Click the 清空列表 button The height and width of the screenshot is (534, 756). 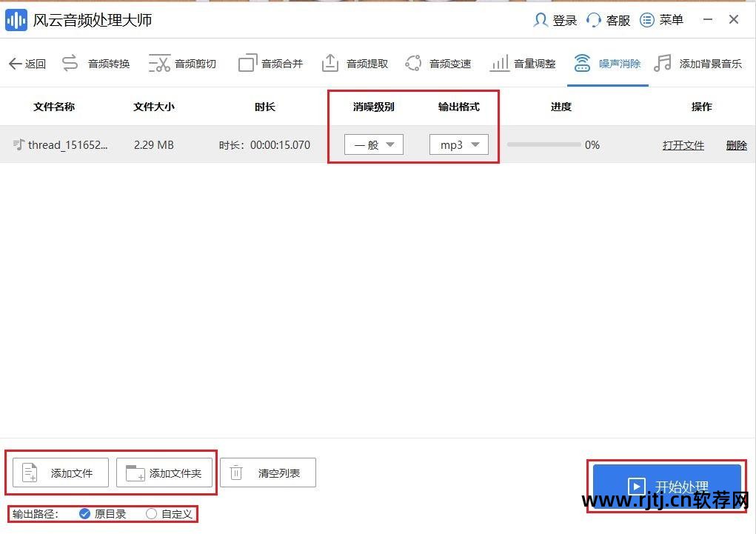pyautogui.click(x=268, y=473)
